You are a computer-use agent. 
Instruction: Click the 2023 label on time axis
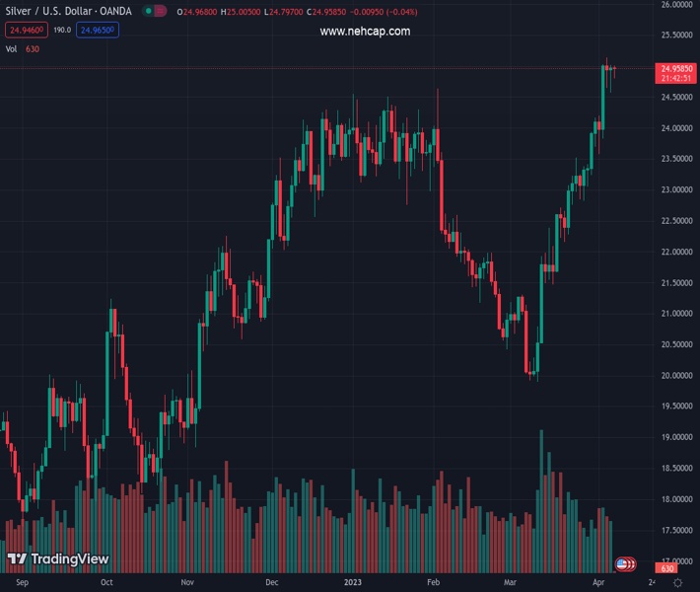click(351, 583)
